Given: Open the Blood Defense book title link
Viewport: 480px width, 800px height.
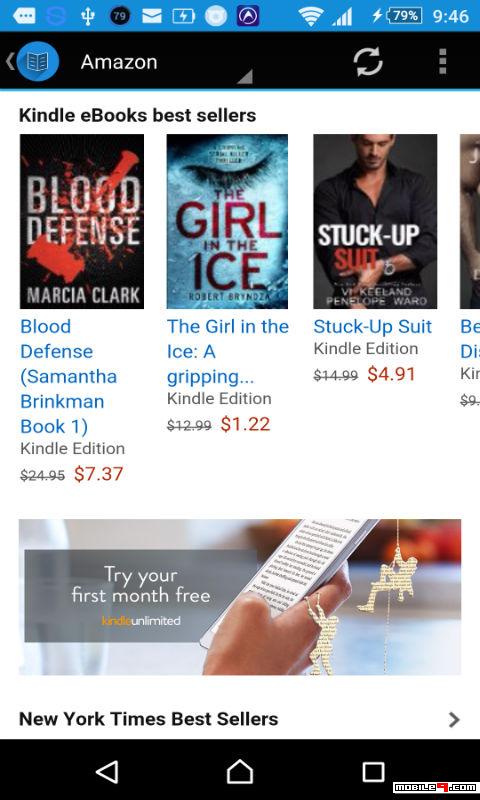Looking at the screenshot, I should [x=69, y=377].
